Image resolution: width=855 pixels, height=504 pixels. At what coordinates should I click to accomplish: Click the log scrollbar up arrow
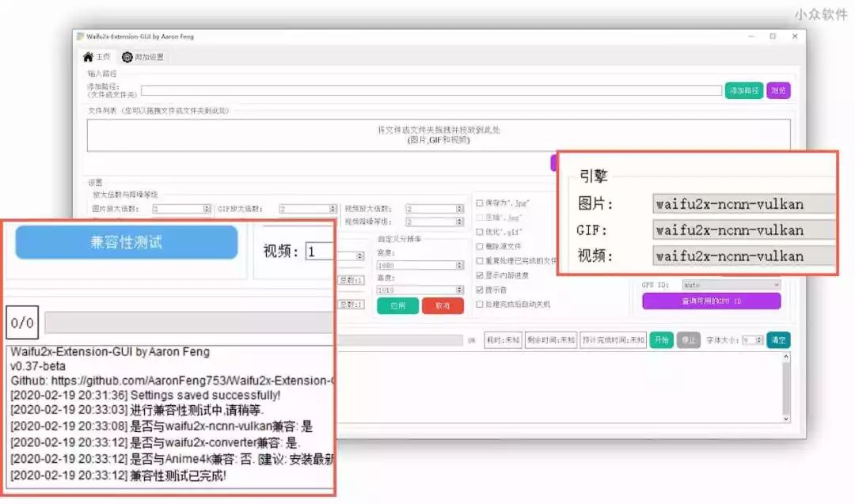click(786, 357)
